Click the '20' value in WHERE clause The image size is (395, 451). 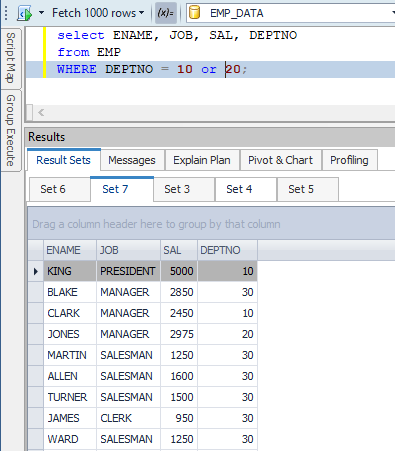coord(233,69)
